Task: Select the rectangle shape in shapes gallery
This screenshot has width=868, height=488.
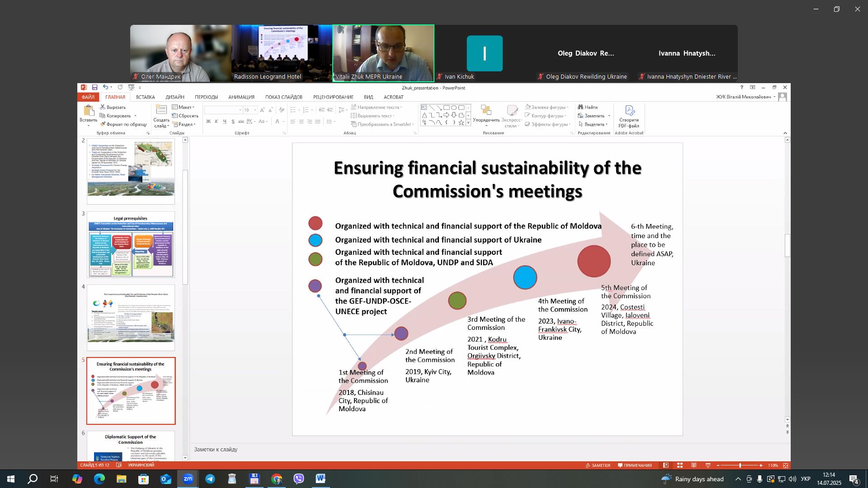Action: [446, 108]
